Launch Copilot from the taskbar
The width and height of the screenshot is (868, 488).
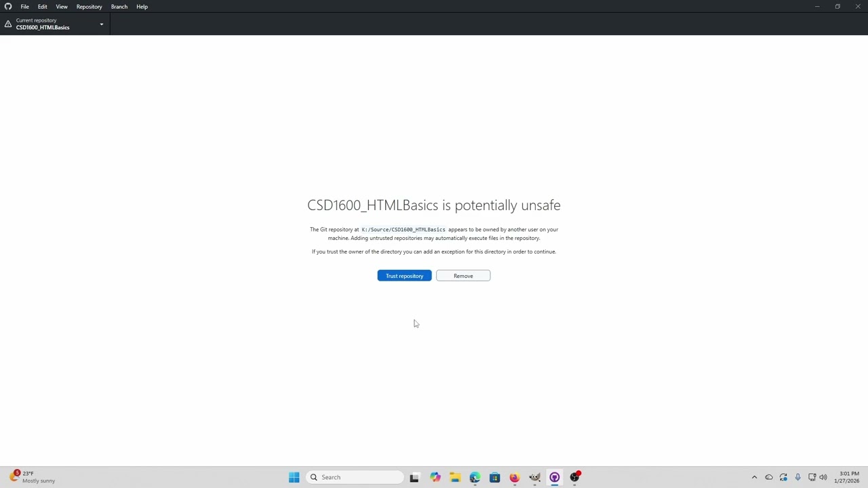coord(435,477)
